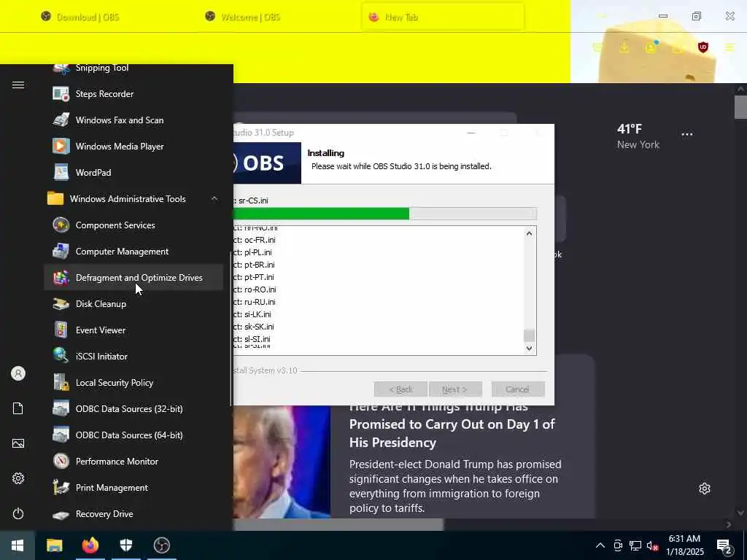Launch Performance Monitor
The image size is (747, 560).
133,461
